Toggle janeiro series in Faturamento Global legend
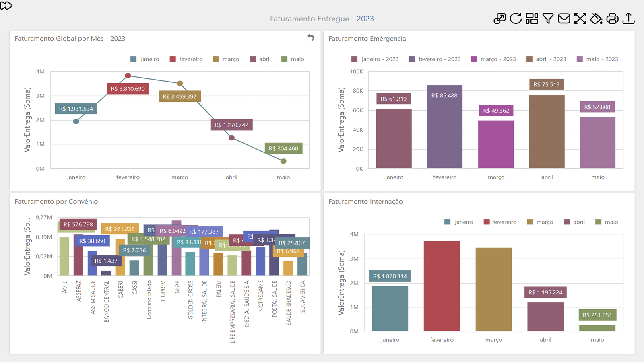The height and width of the screenshot is (362, 644). click(145, 59)
